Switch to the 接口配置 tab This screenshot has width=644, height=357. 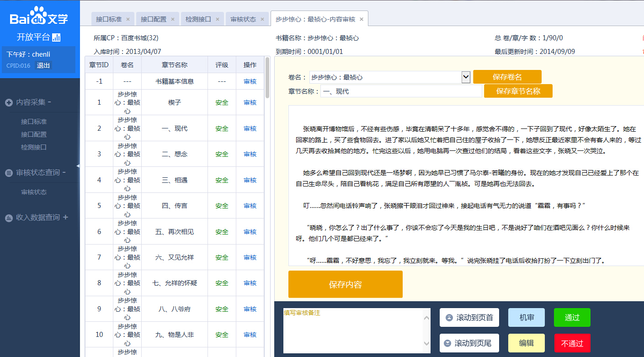pyautogui.click(x=154, y=19)
